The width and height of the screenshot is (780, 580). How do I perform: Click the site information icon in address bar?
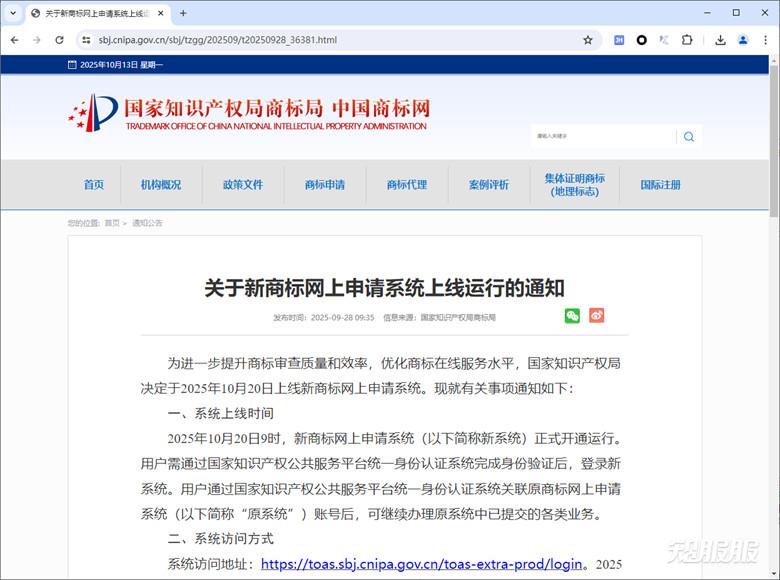(87, 40)
